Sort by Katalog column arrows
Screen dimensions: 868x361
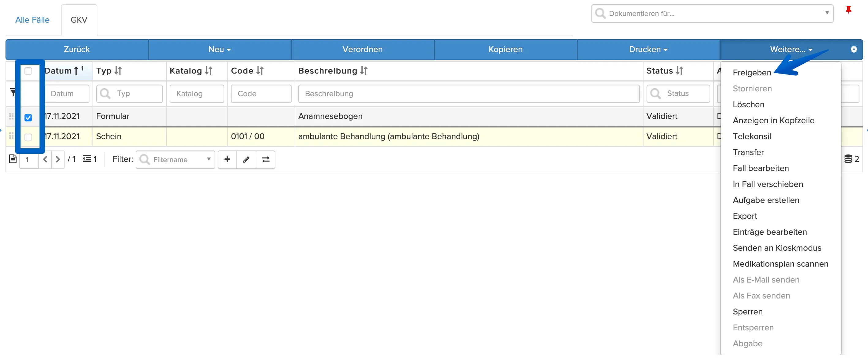[209, 70]
